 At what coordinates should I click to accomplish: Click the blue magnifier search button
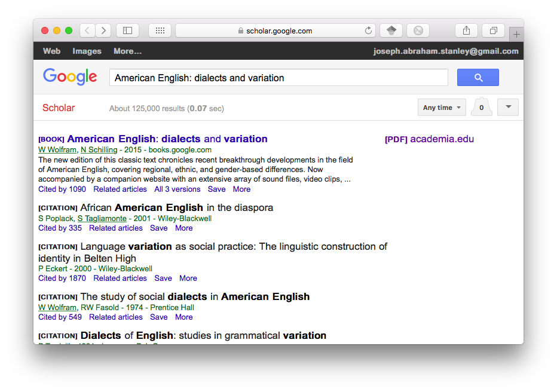tap(478, 78)
